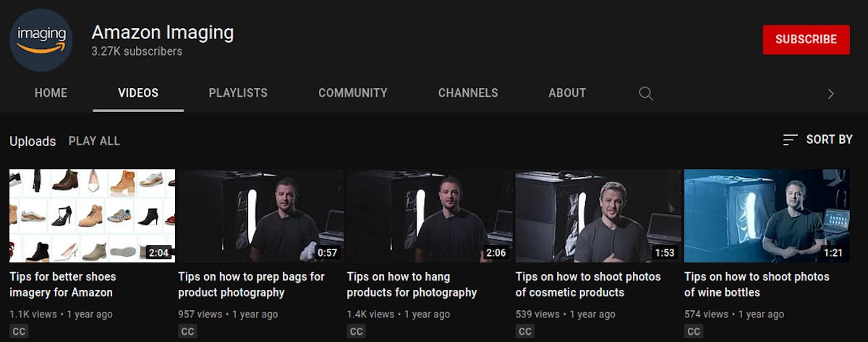Click the Amazon Imaging channel name
Screen dimensions: 868x342
pos(163,33)
